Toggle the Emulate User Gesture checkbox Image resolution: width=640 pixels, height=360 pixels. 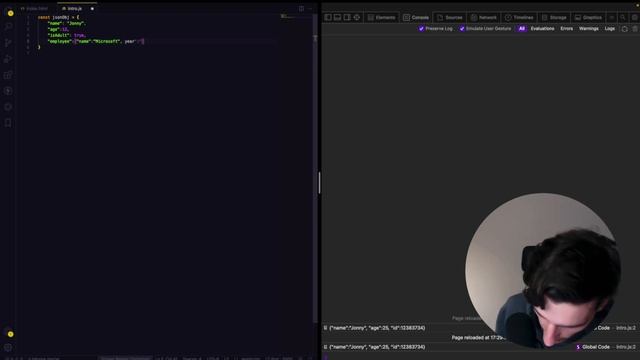tap(462, 29)
